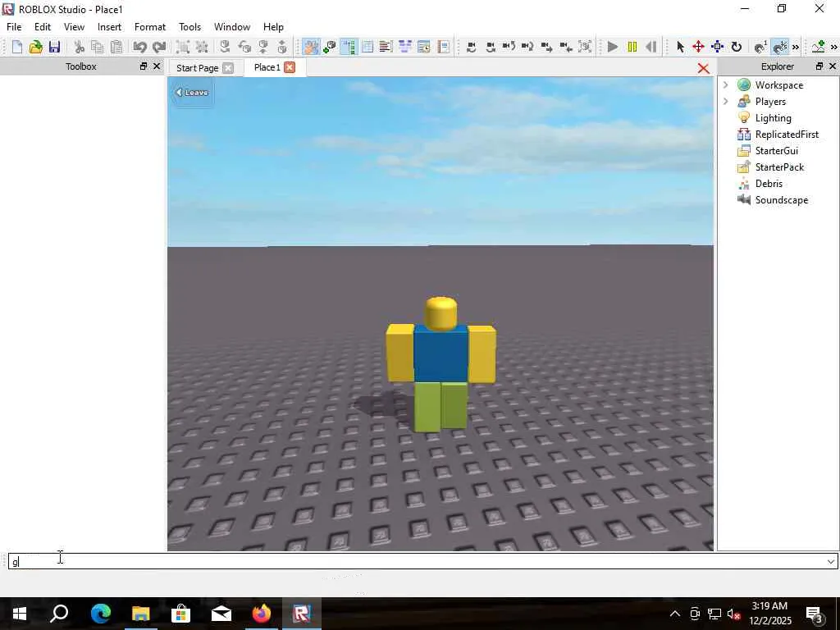
Task: Click the terrain add icon
Action: point(818,47)
